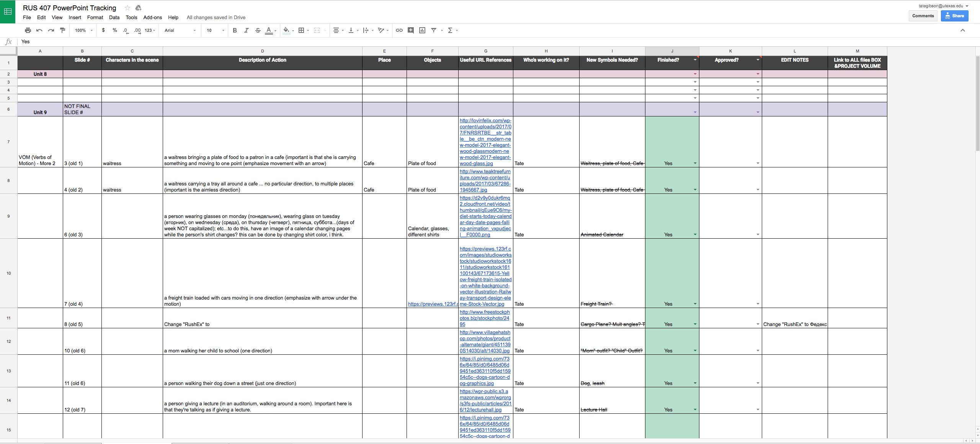Increase decimal places
The width and height of the screenshot is (980, 444).
[137, 30]
